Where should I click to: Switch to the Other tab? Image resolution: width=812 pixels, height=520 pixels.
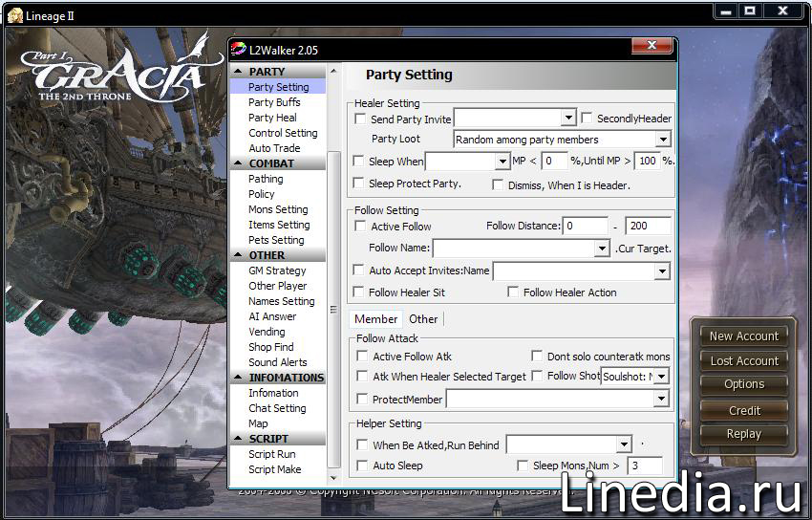point(423,319)
